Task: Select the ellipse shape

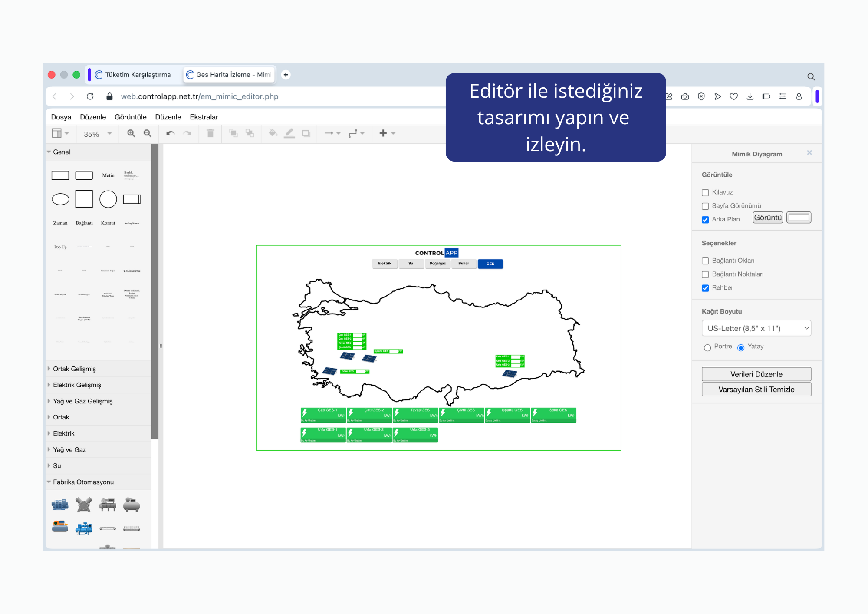Action: click(60, 199)
